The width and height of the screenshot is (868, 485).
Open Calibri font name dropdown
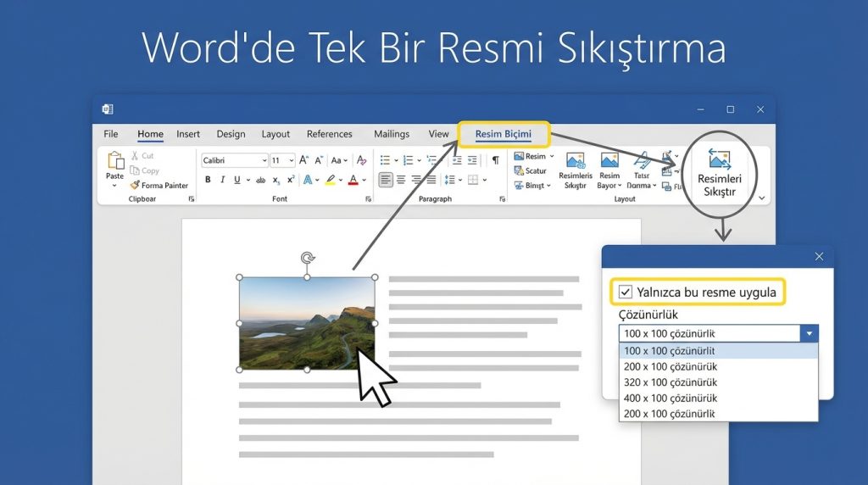pos(264,160)
